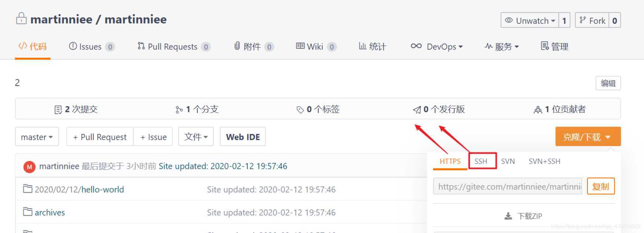
Task: Click the 管理 settings icon
Action: (x=545, y=46)
